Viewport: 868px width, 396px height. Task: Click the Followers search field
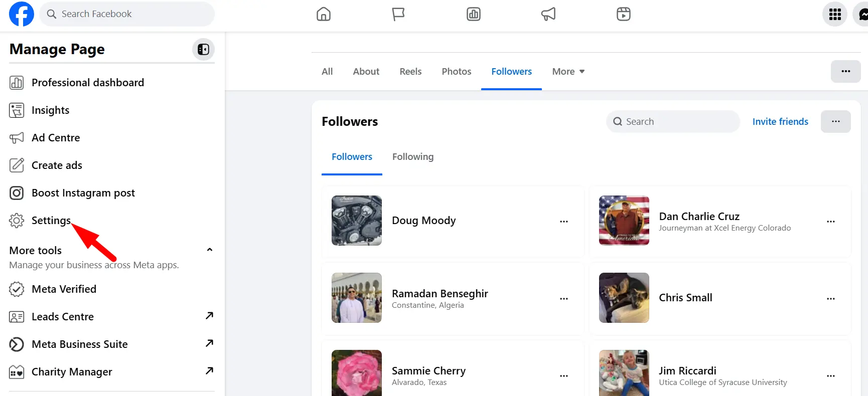[x=673, y=122]
